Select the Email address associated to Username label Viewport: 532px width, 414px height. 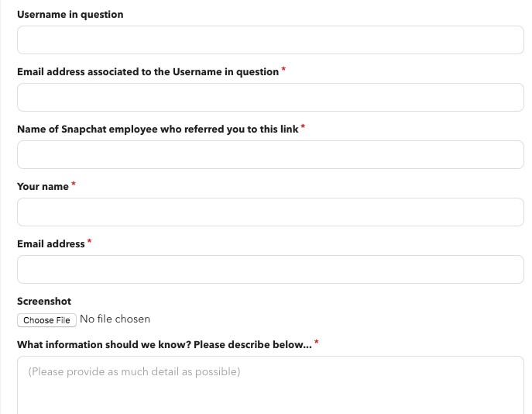tap(147, 72)
